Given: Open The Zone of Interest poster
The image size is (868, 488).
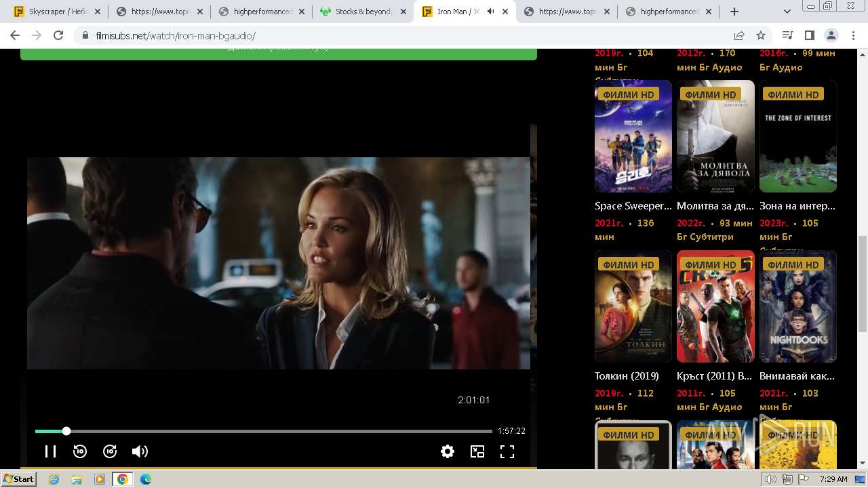Looking at the screenshot, I should click(798, 136).
